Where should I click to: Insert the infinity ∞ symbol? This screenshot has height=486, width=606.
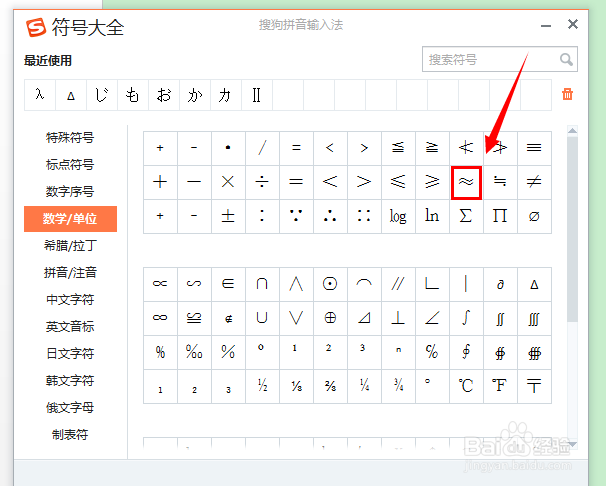point(160,318)
